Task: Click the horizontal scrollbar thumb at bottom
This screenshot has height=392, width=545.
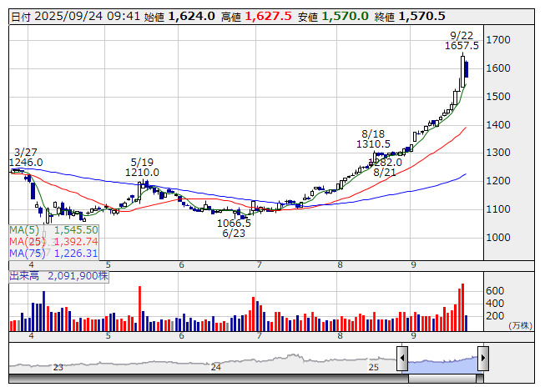Action: click(x=442, y=379)
